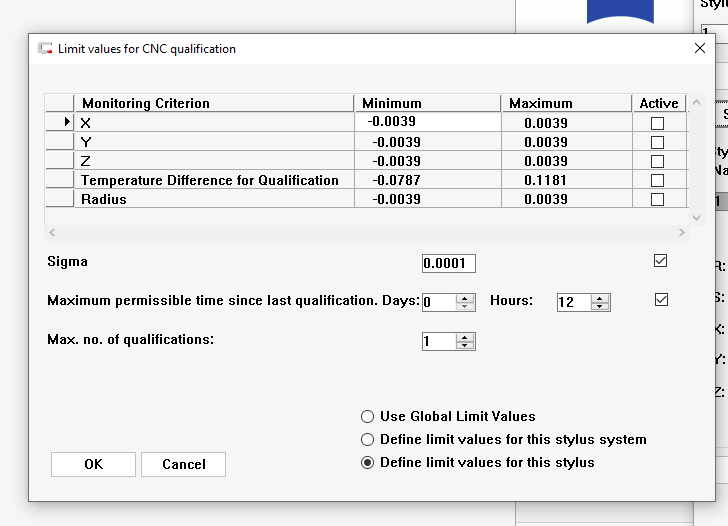Toggle Active checkbox for Radius row
The width and height of the screenshot is (728, 526).
coord(657,199)
